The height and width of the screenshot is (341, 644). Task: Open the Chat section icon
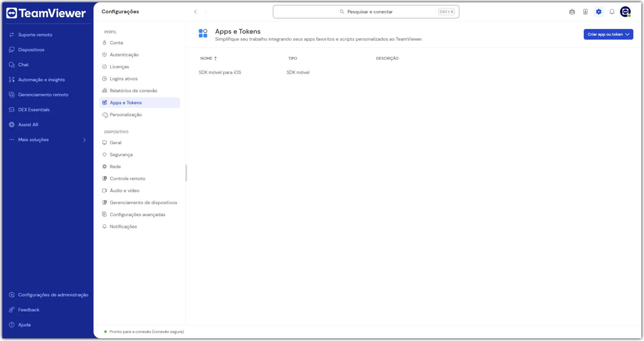pos(12,65)
